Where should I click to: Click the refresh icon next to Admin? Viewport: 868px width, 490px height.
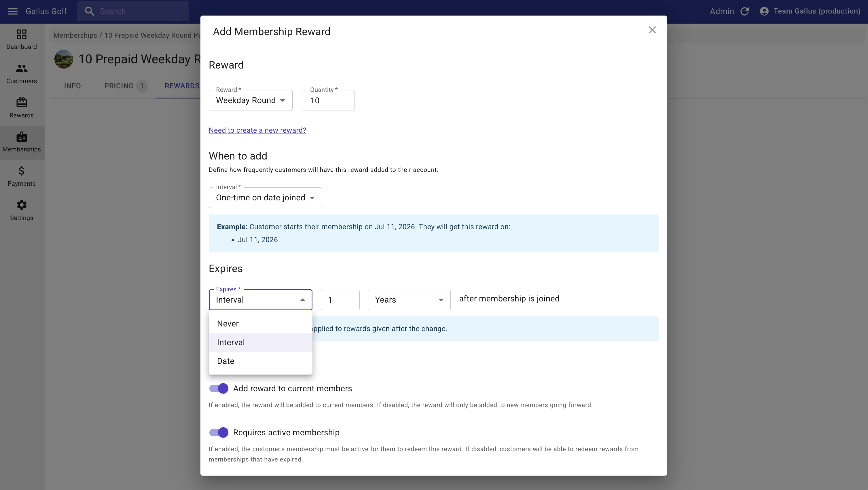pos(745,12)
